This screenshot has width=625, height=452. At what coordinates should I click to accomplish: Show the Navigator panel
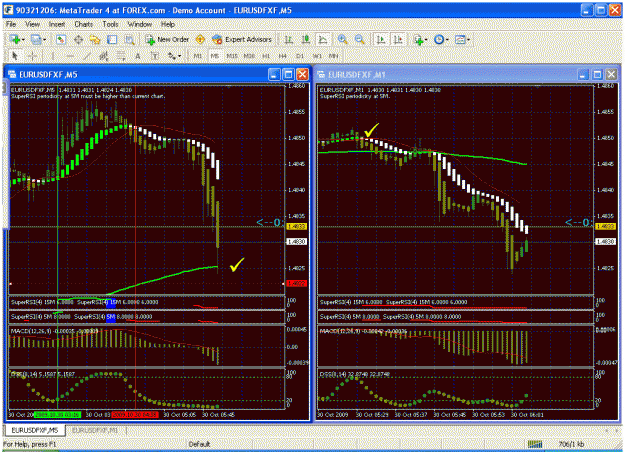(x=95, y=39)
